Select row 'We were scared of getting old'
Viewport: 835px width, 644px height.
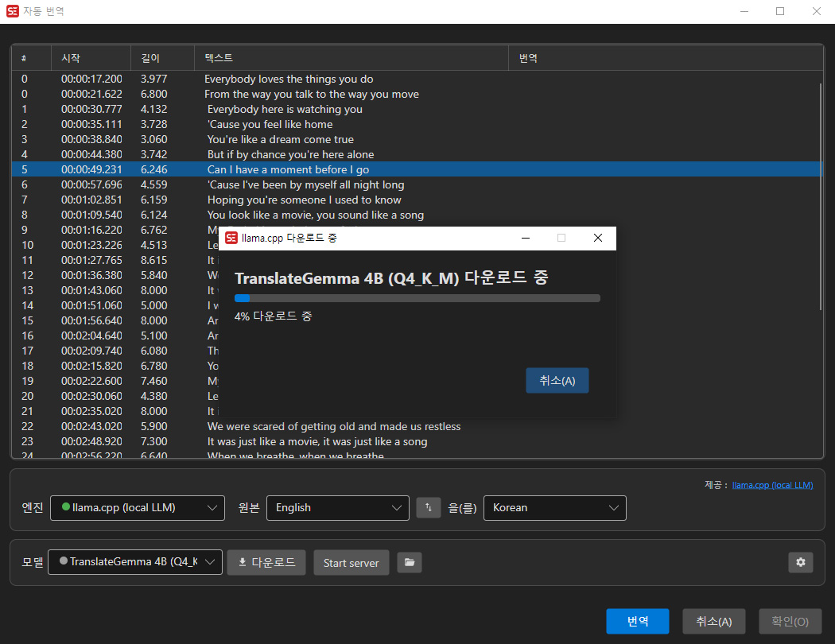point(417,426)
